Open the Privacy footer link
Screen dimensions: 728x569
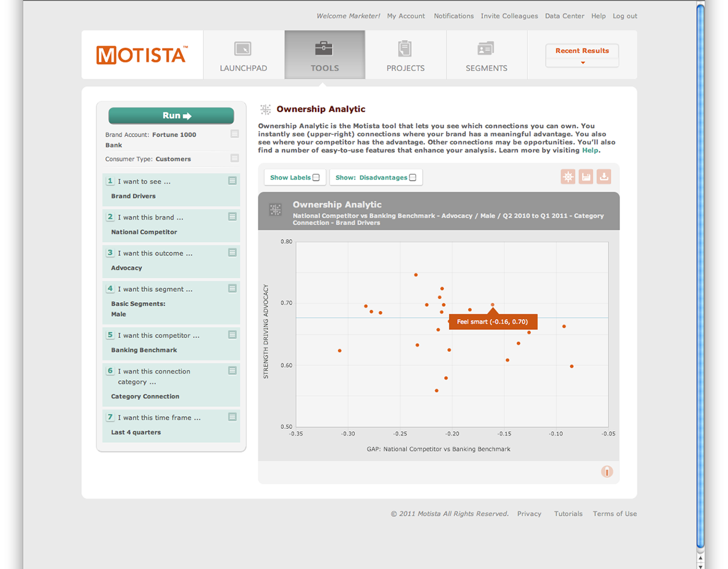pyautogui.click(x=529, y=514)
